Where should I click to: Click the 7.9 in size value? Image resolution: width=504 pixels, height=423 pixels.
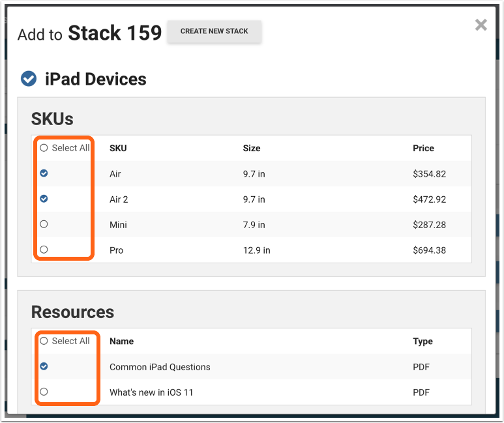pos(254,225)
